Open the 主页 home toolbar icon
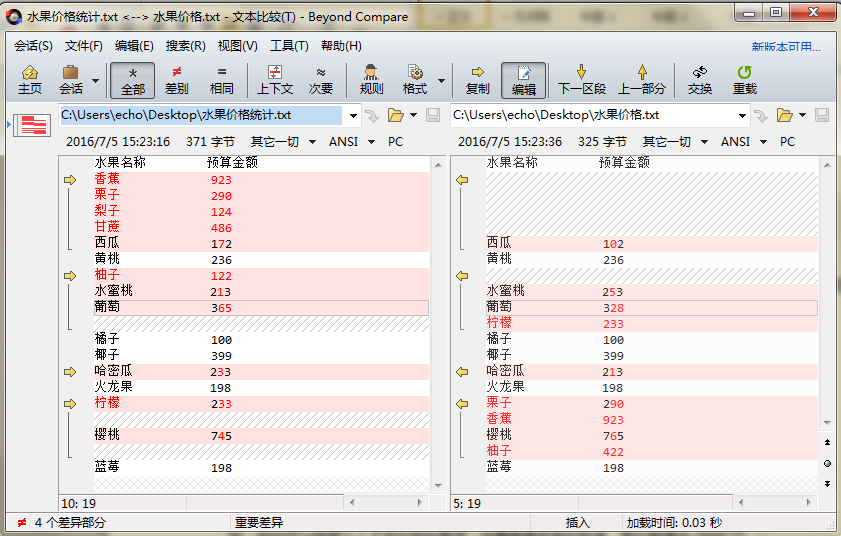This screenshot has height=536, width=841. click(30, 80)
